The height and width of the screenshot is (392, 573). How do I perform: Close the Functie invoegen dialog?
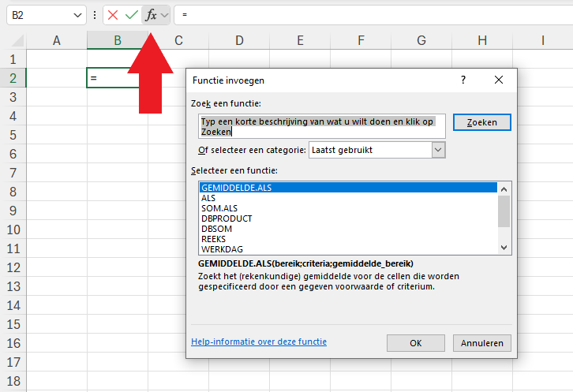pyautogui.click(x=499, y=80)
